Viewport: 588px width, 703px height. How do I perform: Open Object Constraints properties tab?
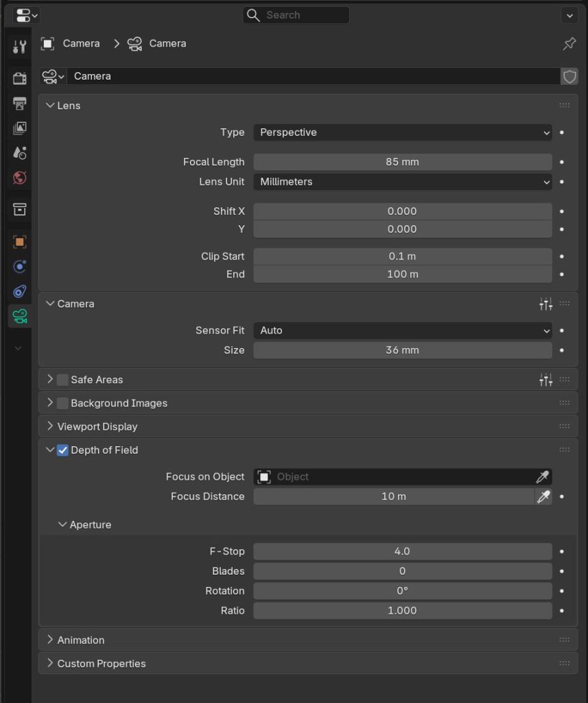(20, 291)
